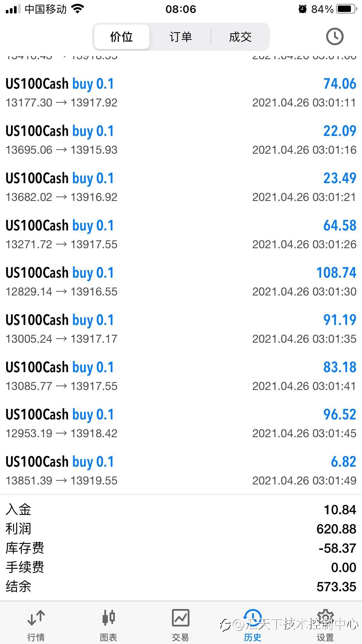Select the trade with profit 91.19

tap(181, 329)
